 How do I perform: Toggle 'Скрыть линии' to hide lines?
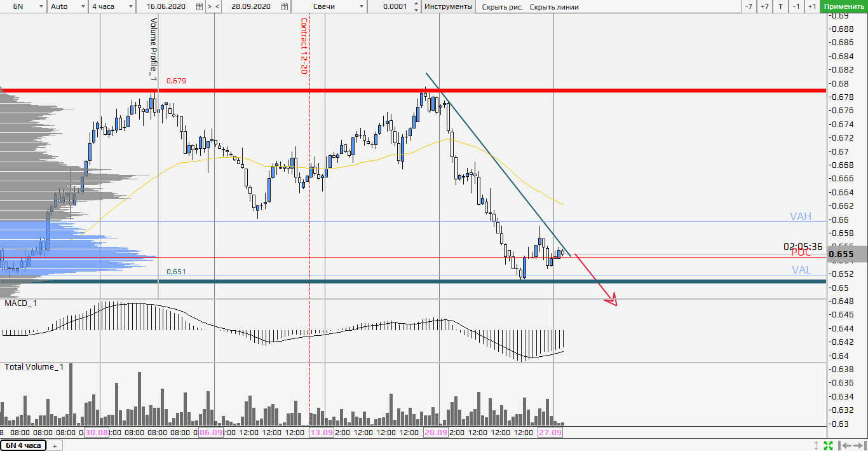click(553, 7)
